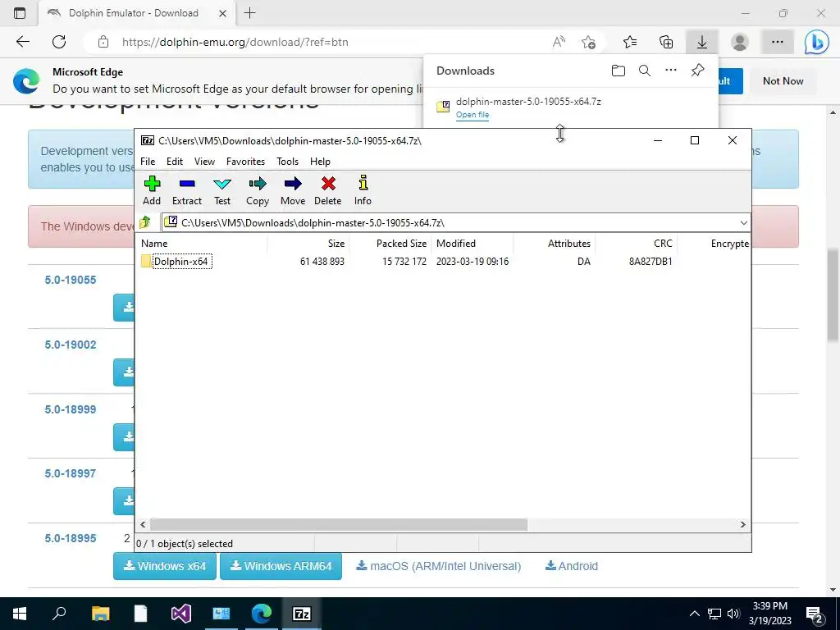
Task: Open more options in Downloads panel
Action: [x=671, y=71]
